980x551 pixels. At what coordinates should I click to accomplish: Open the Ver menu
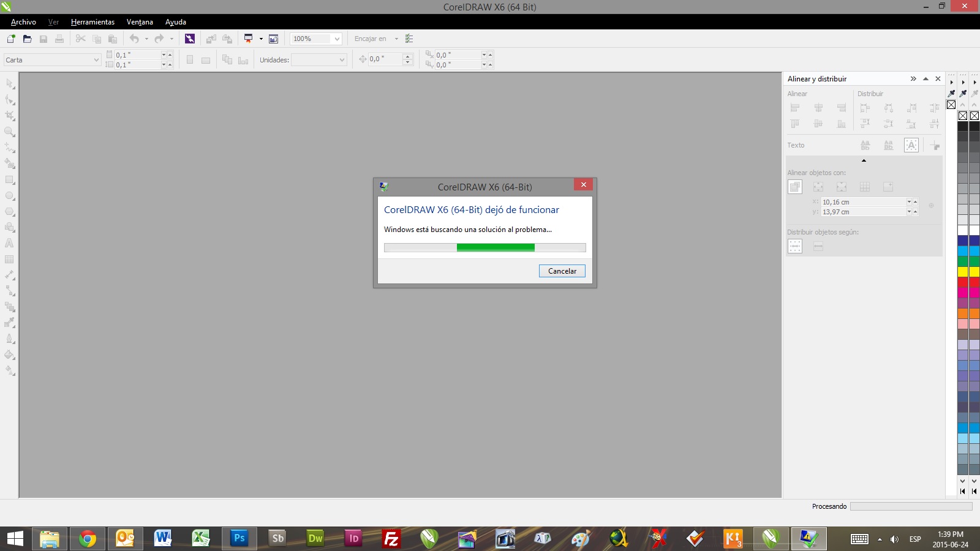(53, 22)
